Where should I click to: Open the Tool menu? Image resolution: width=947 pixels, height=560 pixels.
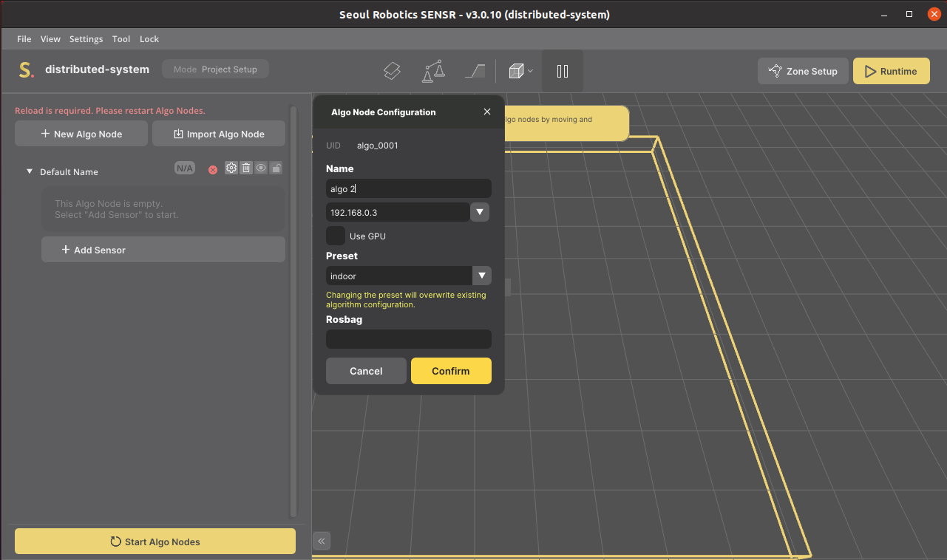click(121, 39)
